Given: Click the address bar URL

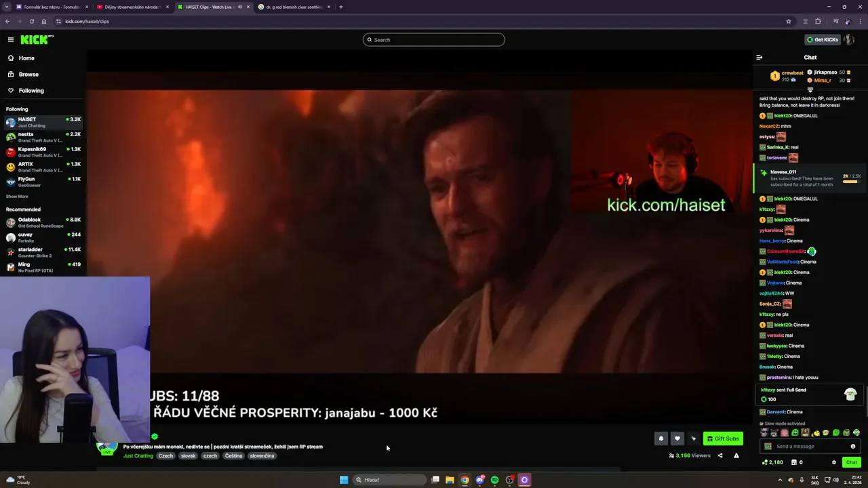Looking at the screenshot, I should click(x=87, y=22).
